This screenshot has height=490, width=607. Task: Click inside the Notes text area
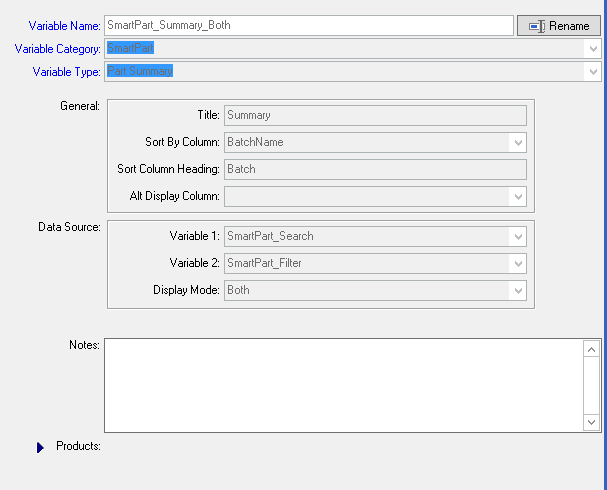tap(344, 385)
